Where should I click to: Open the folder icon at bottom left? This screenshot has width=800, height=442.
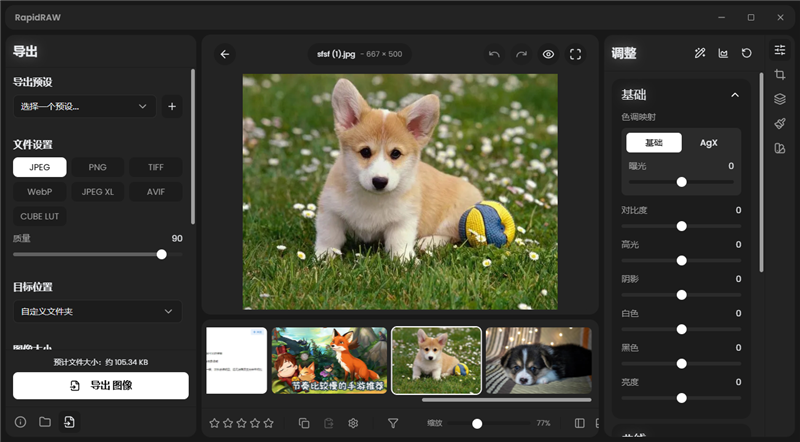tap(45, 422)
